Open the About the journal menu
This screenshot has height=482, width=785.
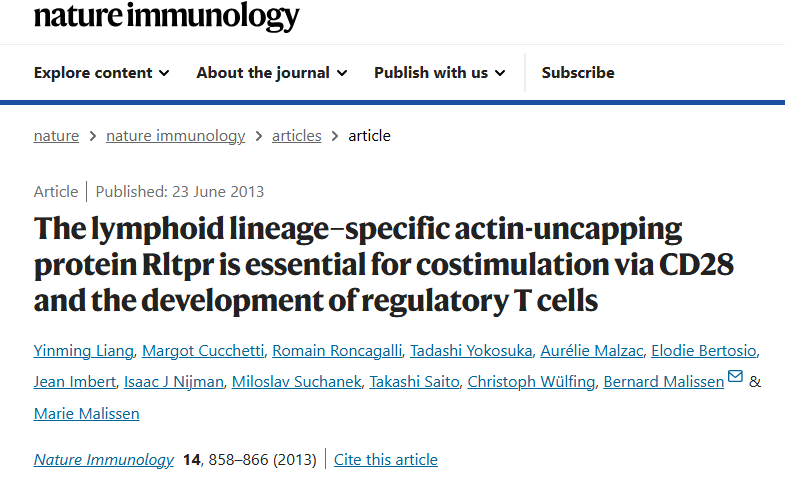point(271,72)
